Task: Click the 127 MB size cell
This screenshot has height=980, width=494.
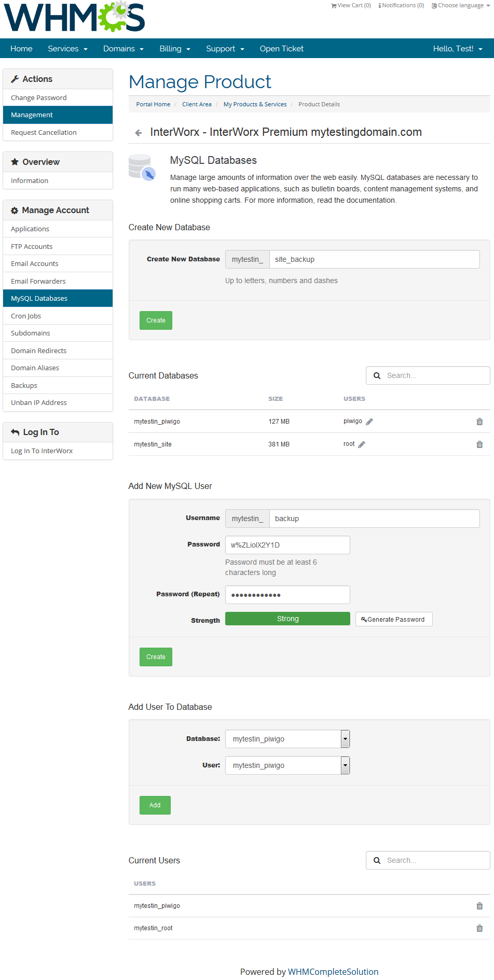Action: [x=279, y=422]
